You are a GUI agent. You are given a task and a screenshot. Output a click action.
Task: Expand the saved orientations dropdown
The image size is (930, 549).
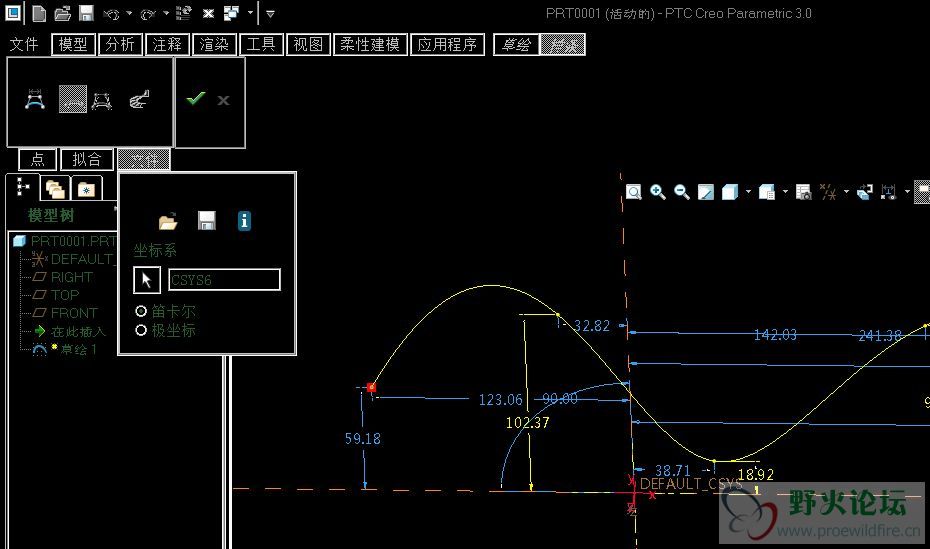click(785, 191)
